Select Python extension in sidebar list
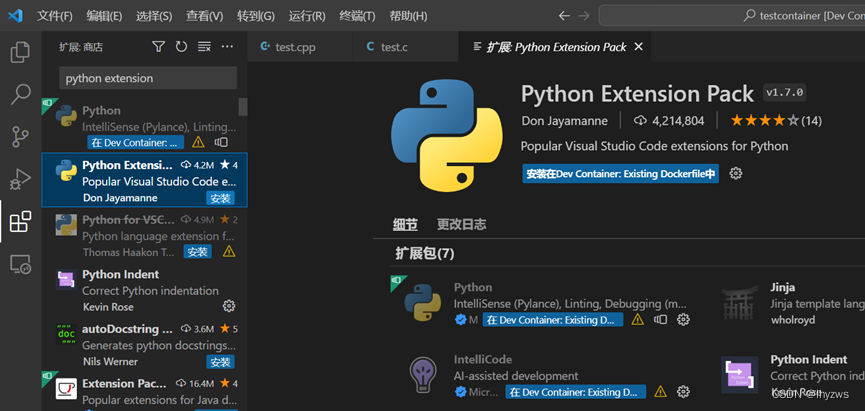This screenshot has height=411, width=865. click(x=145, y=126)
